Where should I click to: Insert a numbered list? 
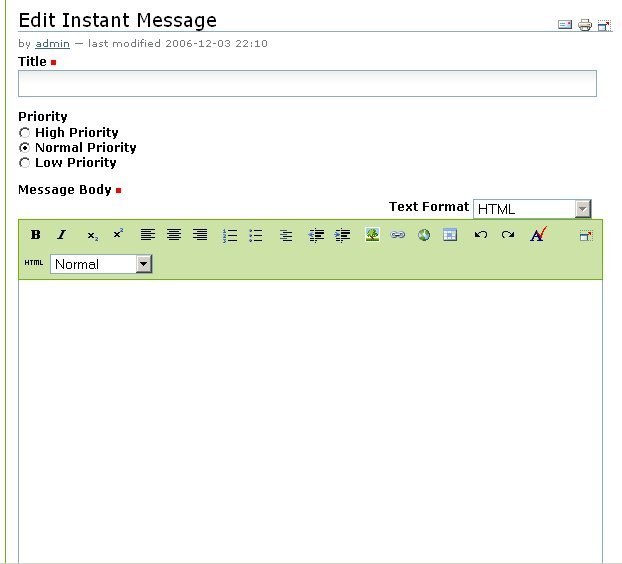coord(230,235)
